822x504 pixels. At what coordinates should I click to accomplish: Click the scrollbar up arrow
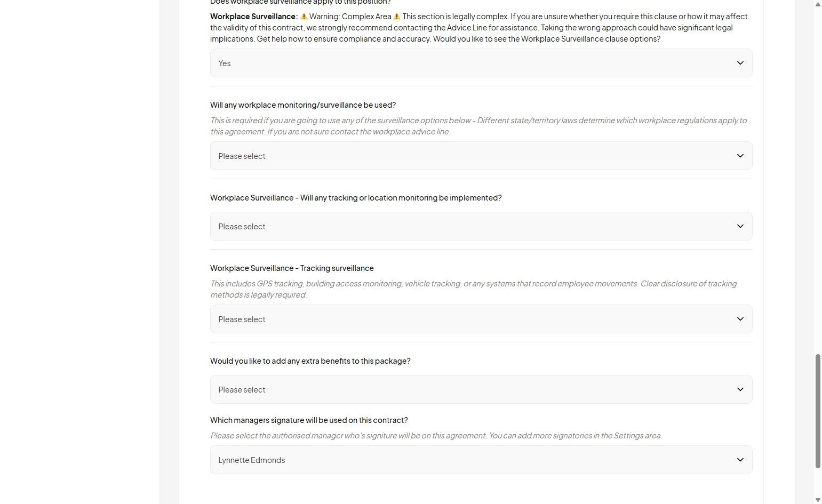coord(818,4)
